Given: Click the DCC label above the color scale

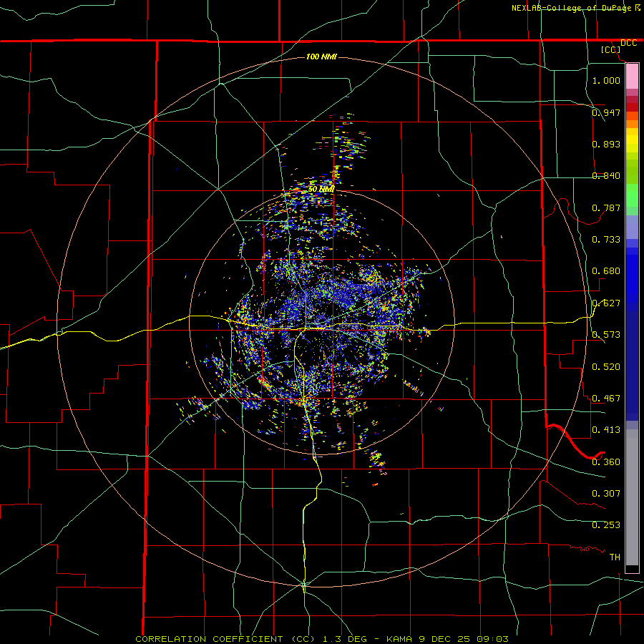Looking at the screenshot, I should click(x=628, y=43).
